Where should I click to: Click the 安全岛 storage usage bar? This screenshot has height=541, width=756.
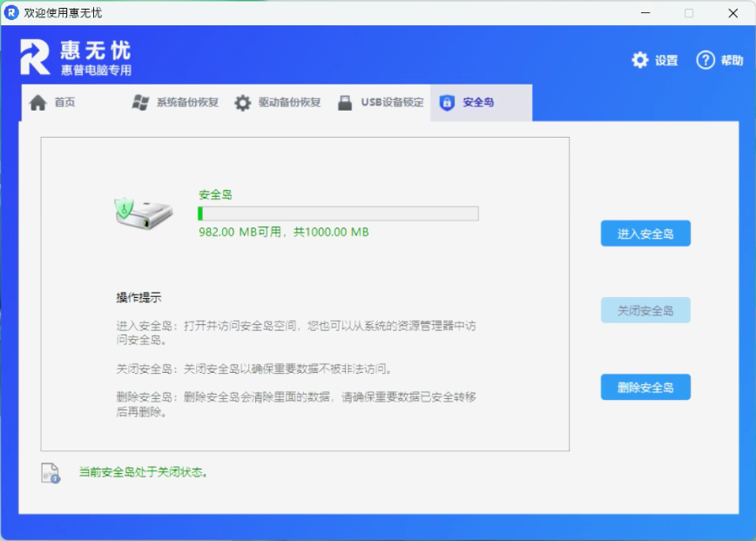pos(338,213)
